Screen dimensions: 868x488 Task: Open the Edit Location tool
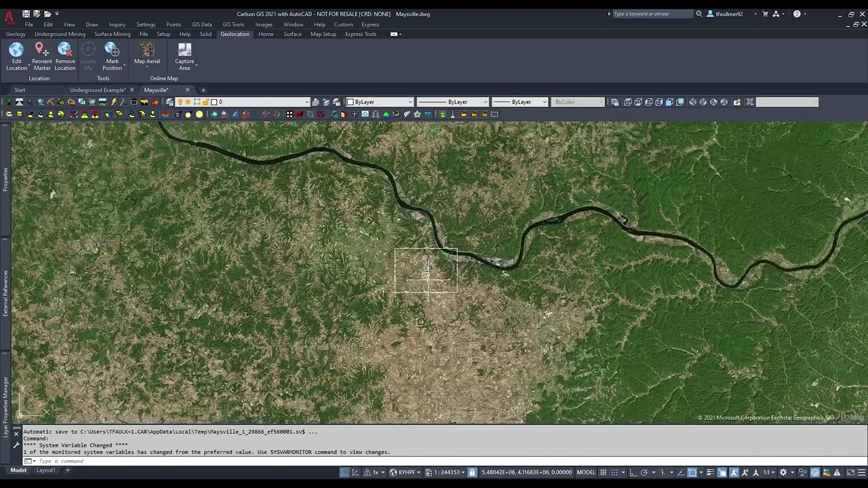click(x=16, y=56)
